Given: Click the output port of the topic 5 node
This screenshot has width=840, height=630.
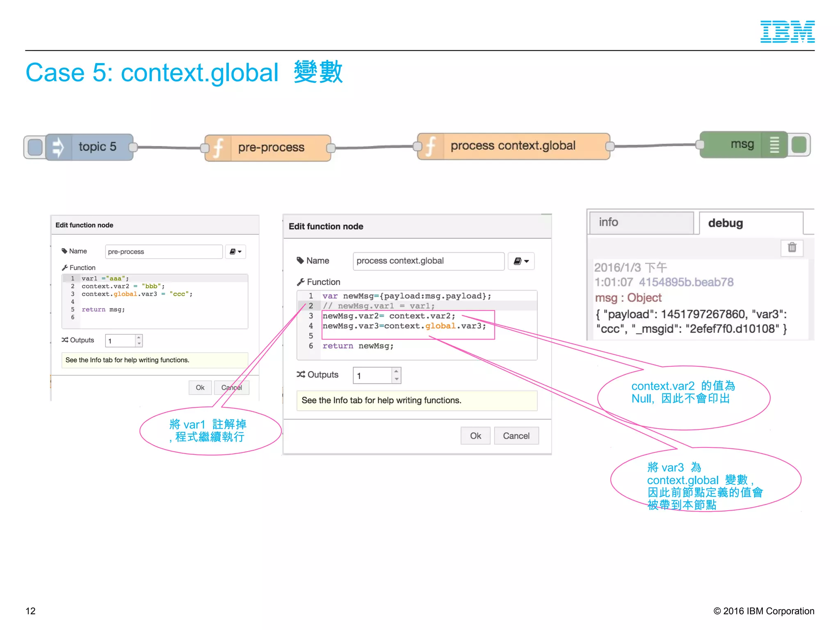Looking at the screenshot, I should tap(132, 147).
